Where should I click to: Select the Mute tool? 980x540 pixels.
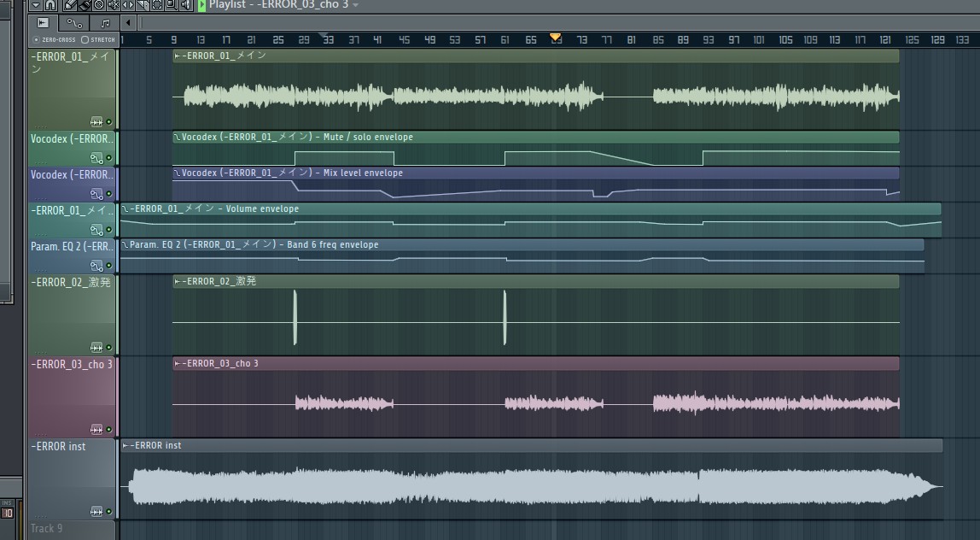point(114,5)
